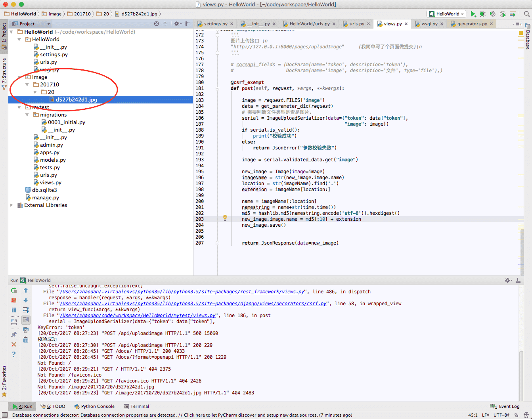Clear all console output trash icon
532x419 pixels.
(26, 340)
